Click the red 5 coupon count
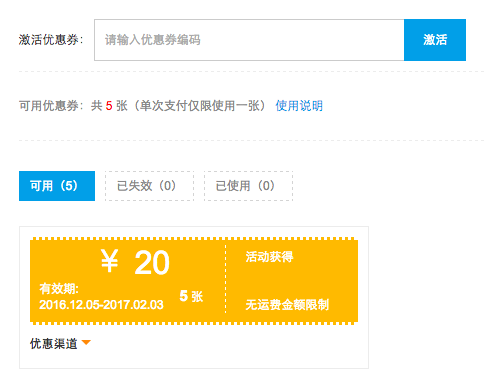 (x=109, y=106)
